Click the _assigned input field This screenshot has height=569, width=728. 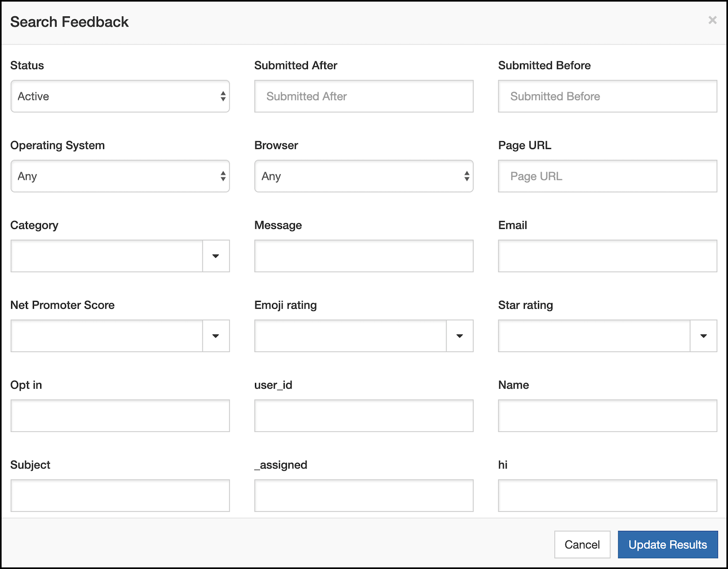(x=363, y=495)
